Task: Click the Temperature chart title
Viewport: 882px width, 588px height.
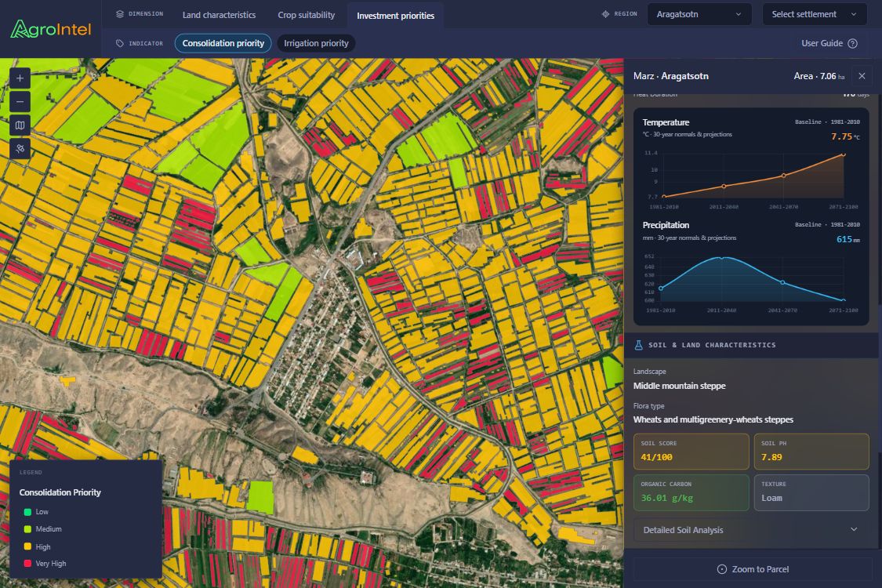Action: pos(666,122)
